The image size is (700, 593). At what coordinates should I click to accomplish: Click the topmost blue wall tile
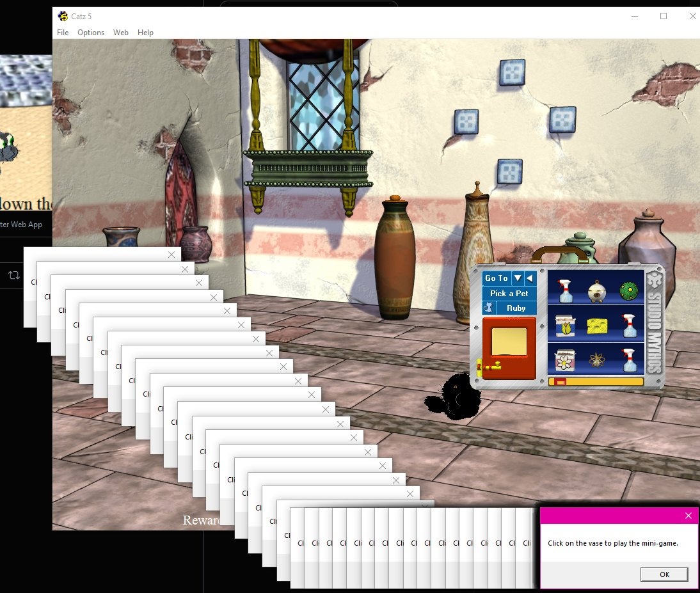click(x=512, y=72)
